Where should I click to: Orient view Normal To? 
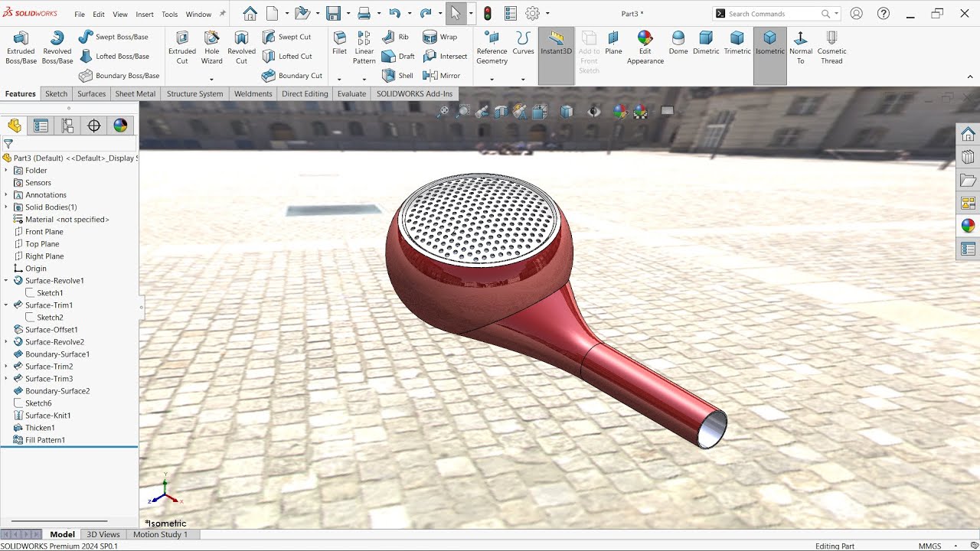point(800,47)
